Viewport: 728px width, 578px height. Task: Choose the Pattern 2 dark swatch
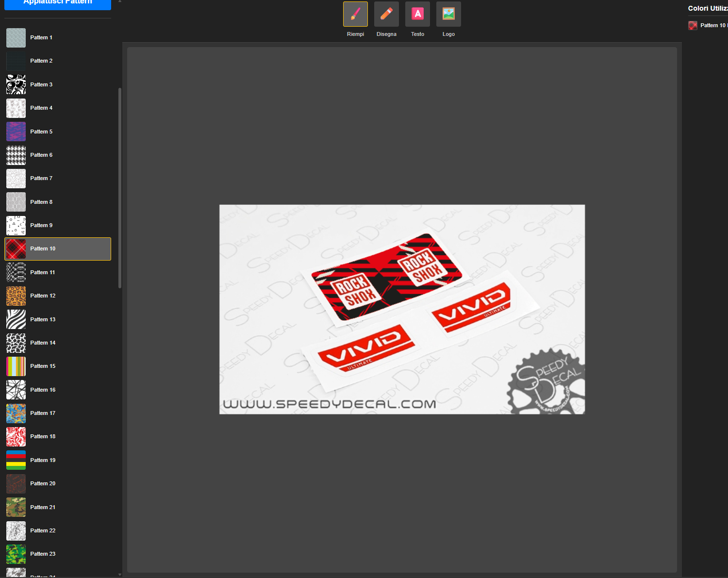[16, 61]
